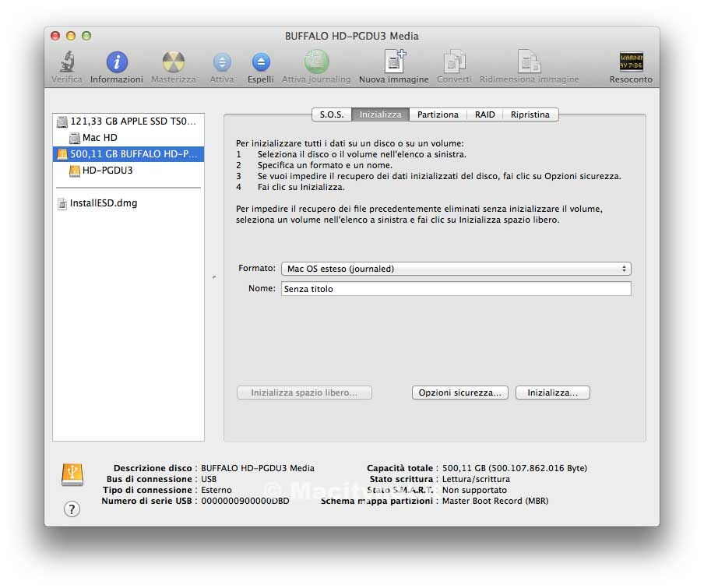704x588 pixels.
Task: Click the Esterno connection type value
Action: pyautogui.click(x=216, y=490)
